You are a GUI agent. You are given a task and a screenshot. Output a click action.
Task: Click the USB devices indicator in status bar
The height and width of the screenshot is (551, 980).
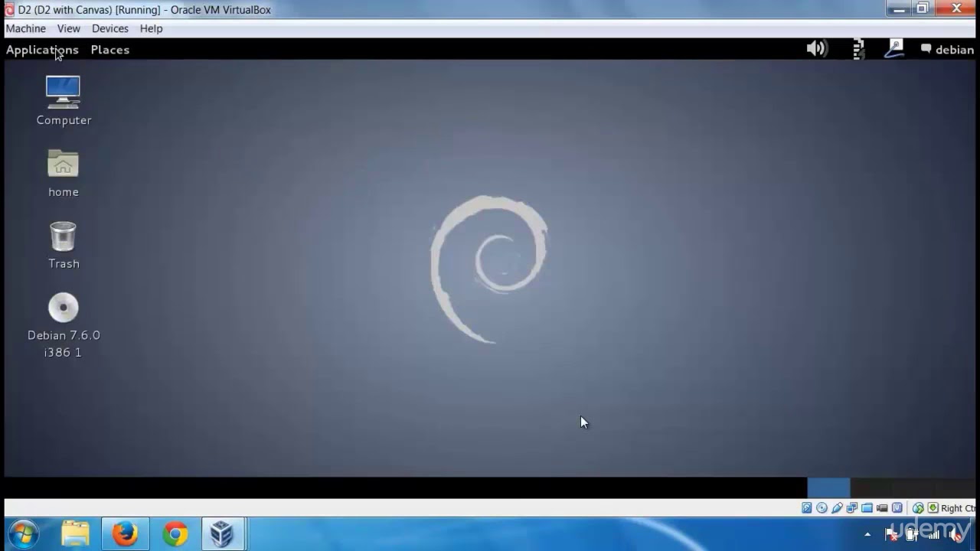[837, 507]
